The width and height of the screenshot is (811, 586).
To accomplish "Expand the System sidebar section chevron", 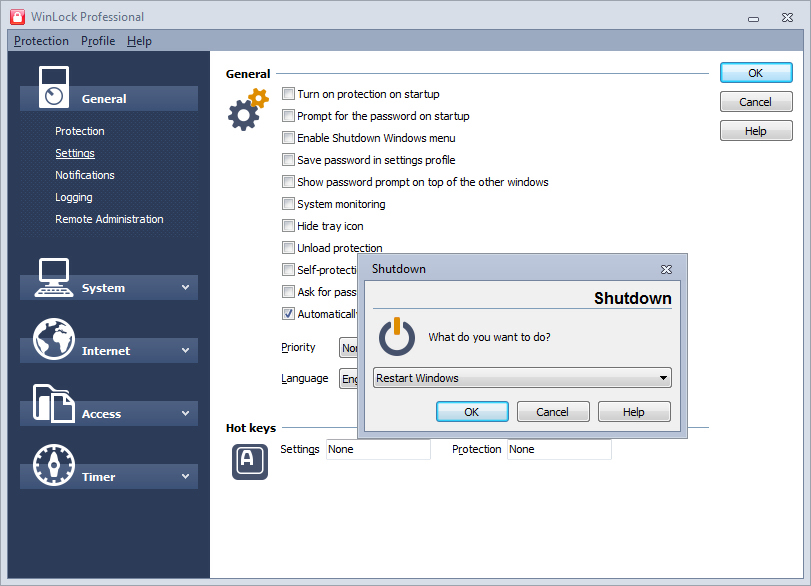I will [185, 288].
